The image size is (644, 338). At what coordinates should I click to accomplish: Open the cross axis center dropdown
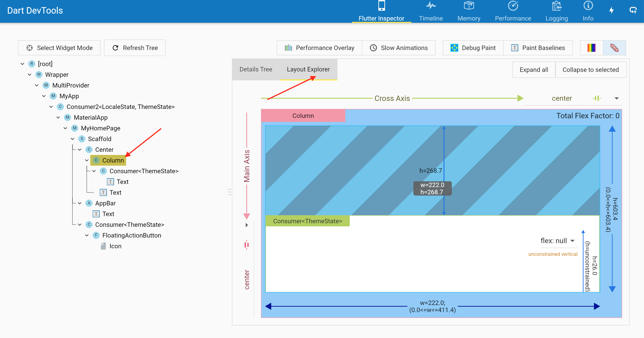tap(616, 98)
